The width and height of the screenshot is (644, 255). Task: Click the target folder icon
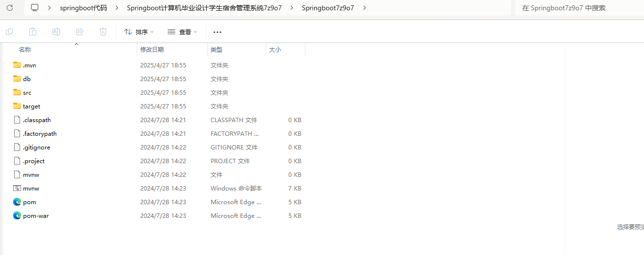(17, 106)
